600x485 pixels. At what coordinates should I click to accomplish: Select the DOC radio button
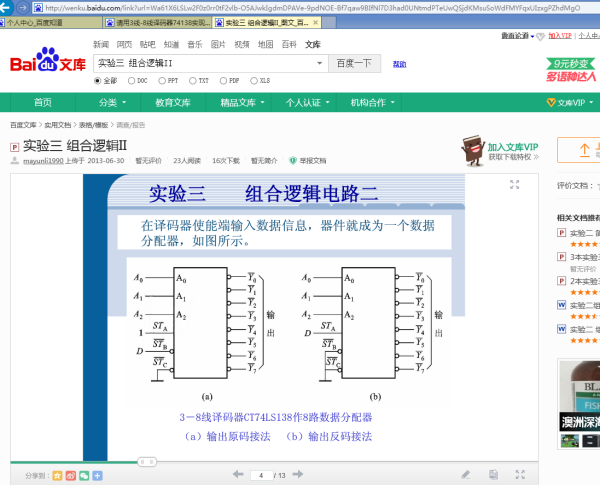point(131,81)
